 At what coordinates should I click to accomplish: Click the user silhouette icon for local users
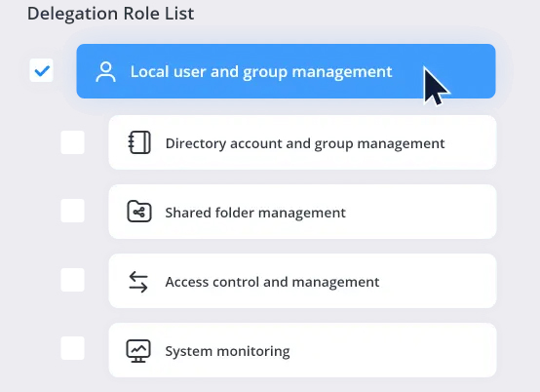(105, 71)
